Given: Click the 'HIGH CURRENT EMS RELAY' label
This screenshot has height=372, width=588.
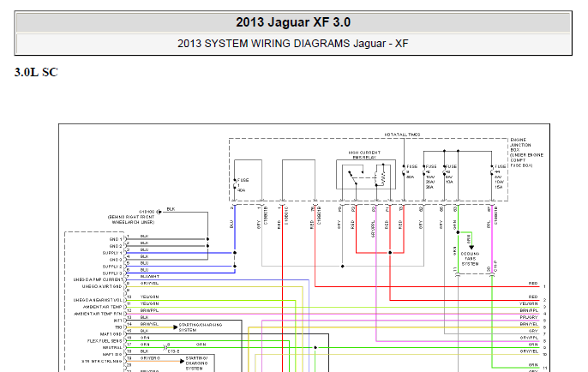Looking at the screenshot, I should [x=364, y=155].
